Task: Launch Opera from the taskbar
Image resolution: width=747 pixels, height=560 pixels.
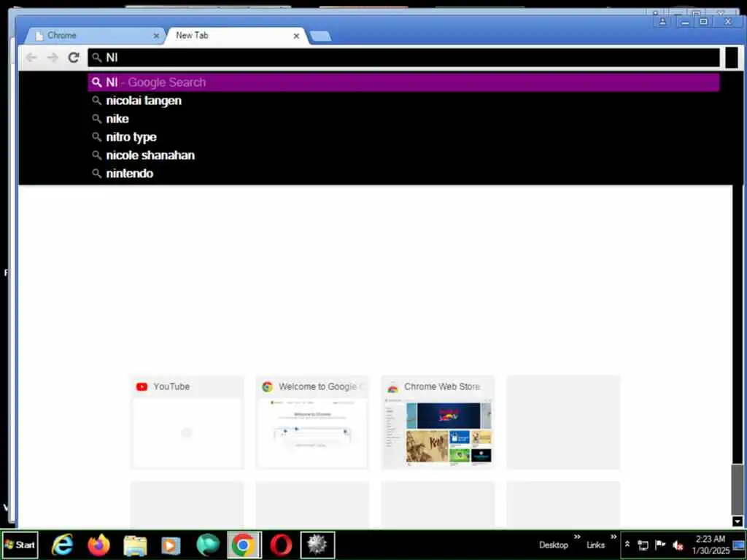Action: (281, 545)
